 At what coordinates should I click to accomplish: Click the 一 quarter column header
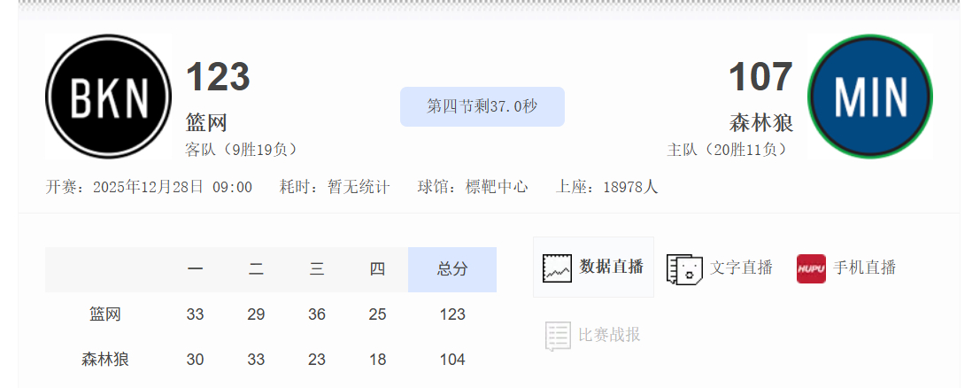195,269
